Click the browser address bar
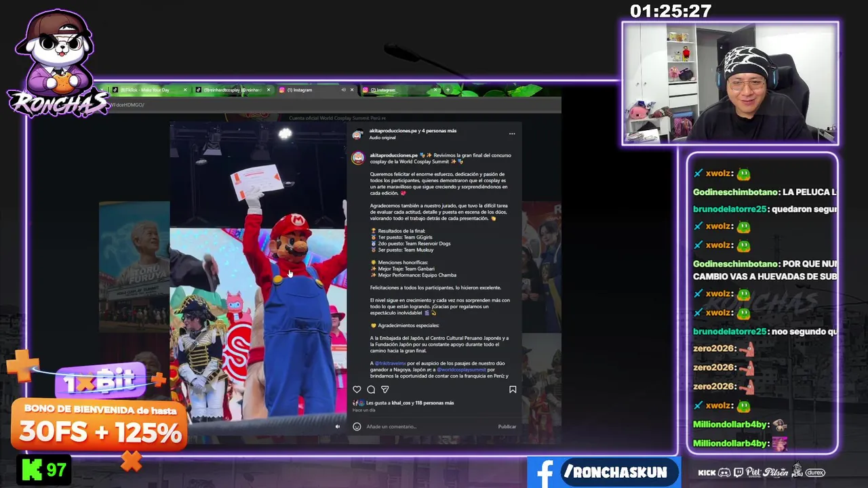The height and width of the screenshot is (488, 868). pyautogui.click(x=332, y=104)
